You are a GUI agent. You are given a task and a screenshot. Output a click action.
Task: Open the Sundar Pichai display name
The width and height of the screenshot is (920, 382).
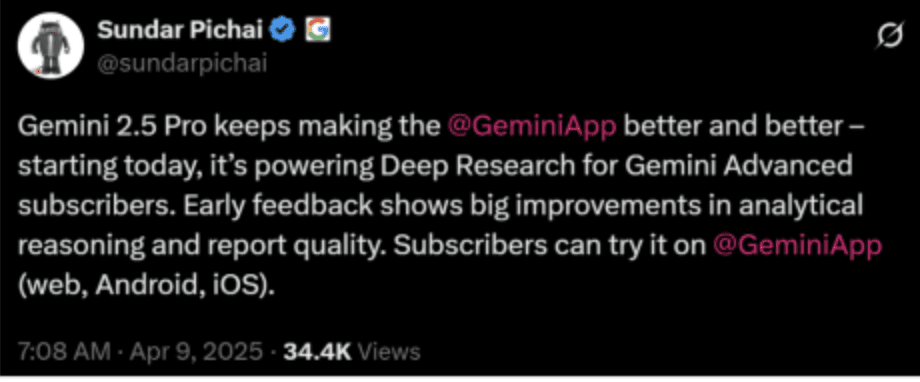click(180, 30)
